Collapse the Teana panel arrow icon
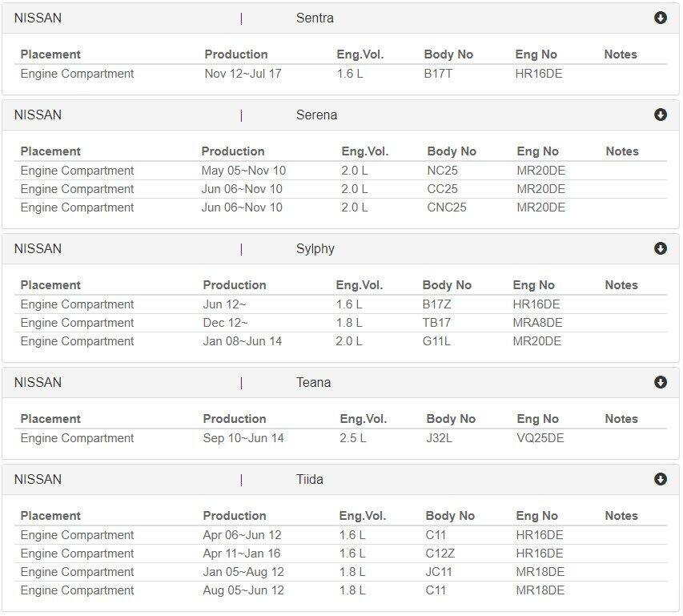 (661, 382)
